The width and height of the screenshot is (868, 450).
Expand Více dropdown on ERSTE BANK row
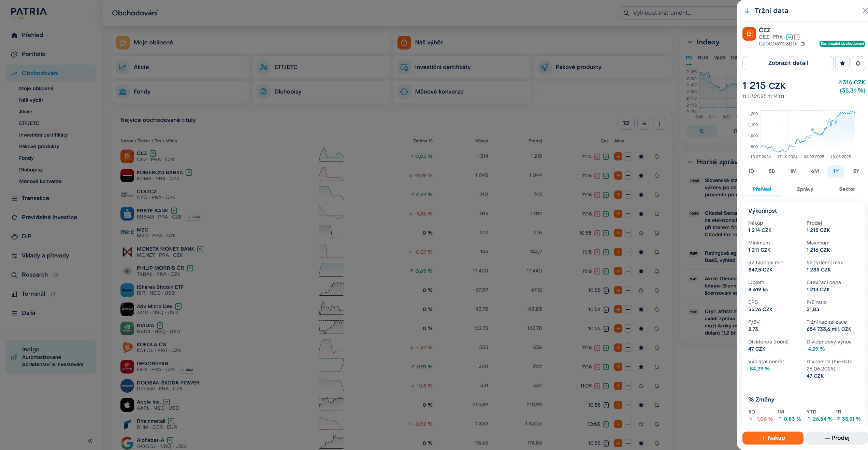point(194,217)
